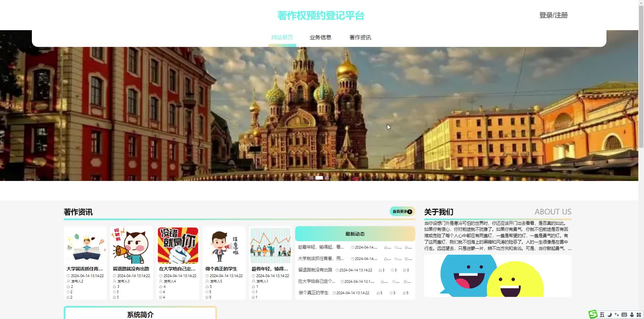Click the 查看更多 button
This screenshot has height=319, width=644.
click(402, 211)
